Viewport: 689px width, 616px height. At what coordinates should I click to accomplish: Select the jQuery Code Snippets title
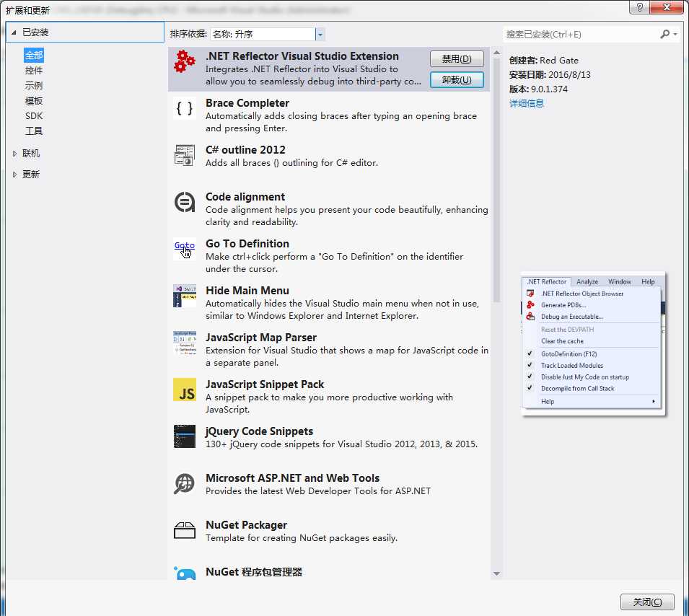click(x=259, y=431)
